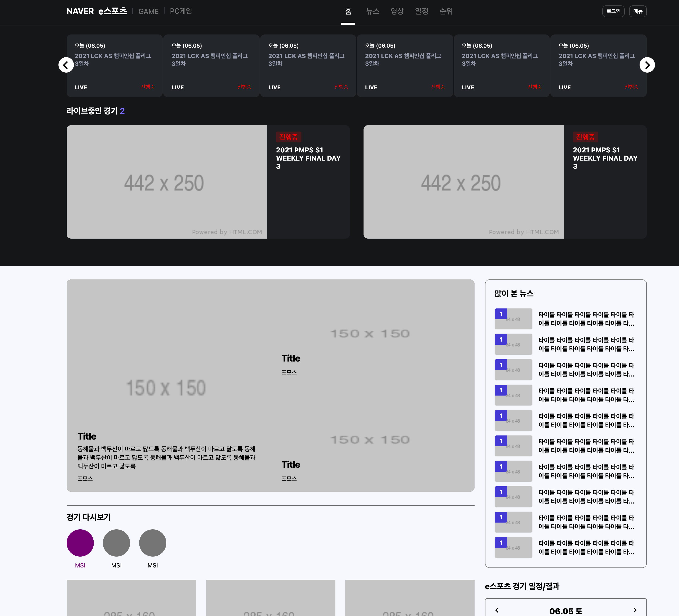Click the carousel previous arrow button

pyautogui.click(x=66, y=65)
